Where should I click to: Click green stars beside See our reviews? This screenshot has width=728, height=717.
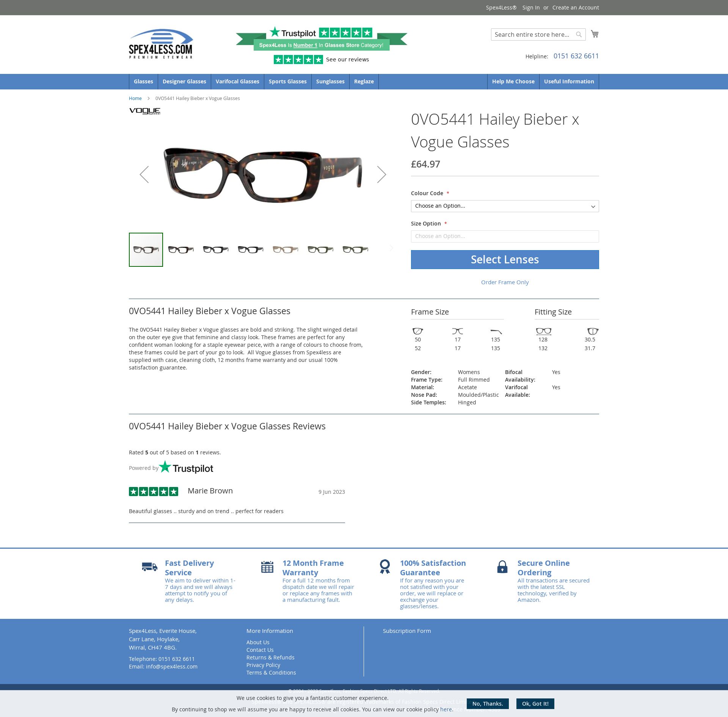pyautogui.click(x=298, y=59)
